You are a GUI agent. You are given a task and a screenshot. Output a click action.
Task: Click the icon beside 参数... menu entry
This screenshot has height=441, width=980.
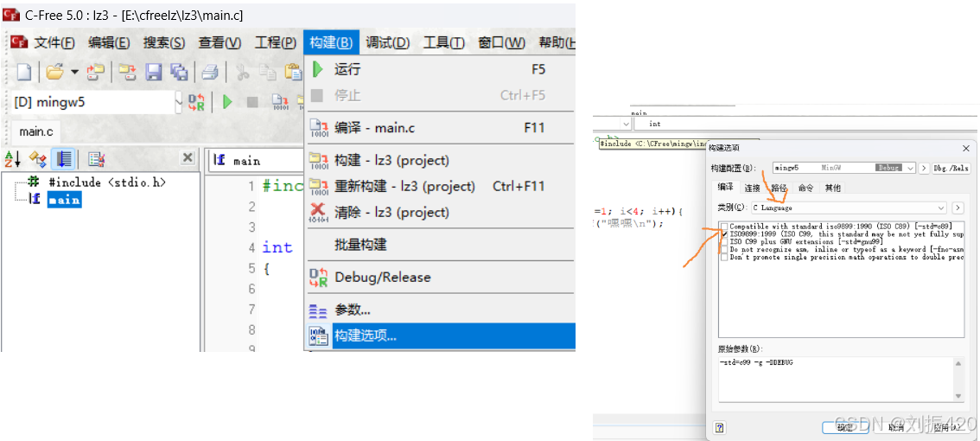coord(319,310)
